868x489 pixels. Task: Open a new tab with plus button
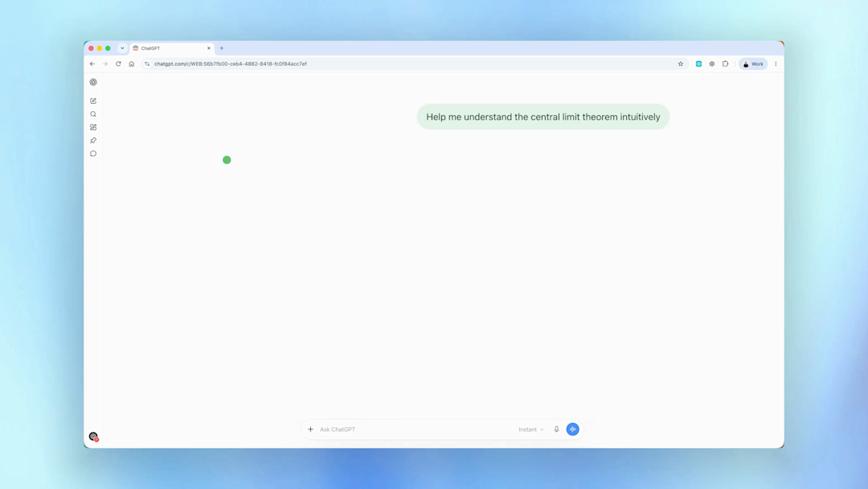point(222,48)
